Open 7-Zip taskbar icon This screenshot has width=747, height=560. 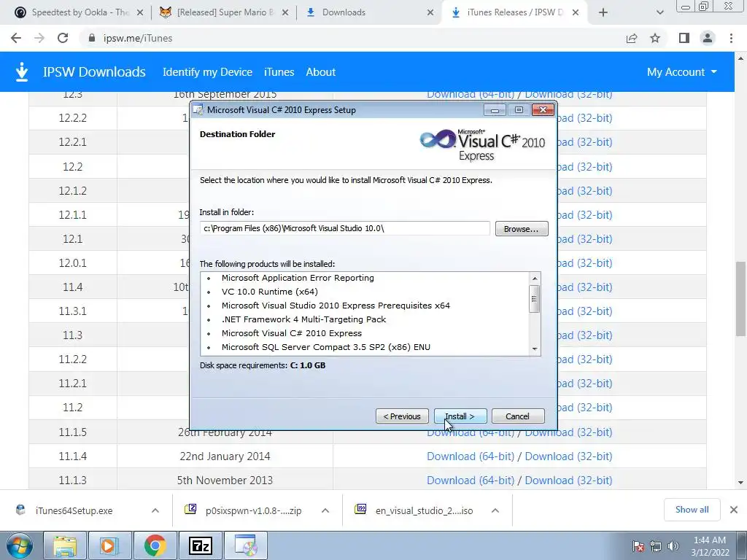[200, 545]
